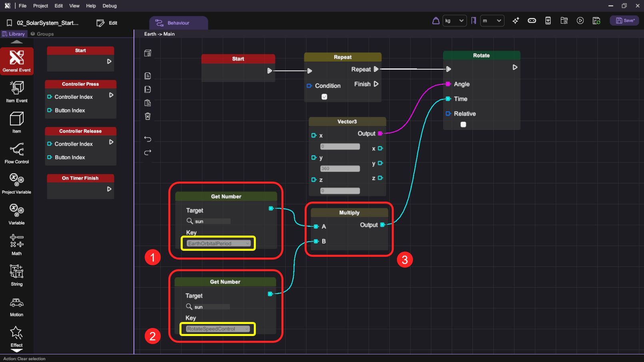Click the Project Variable category icon
The width and height of the screenshot is (644, 362).
[16, 183]
